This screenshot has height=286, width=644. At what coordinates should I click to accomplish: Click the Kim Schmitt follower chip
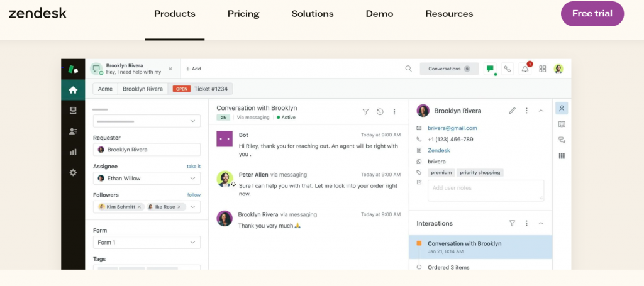click(x=120, y=207)
